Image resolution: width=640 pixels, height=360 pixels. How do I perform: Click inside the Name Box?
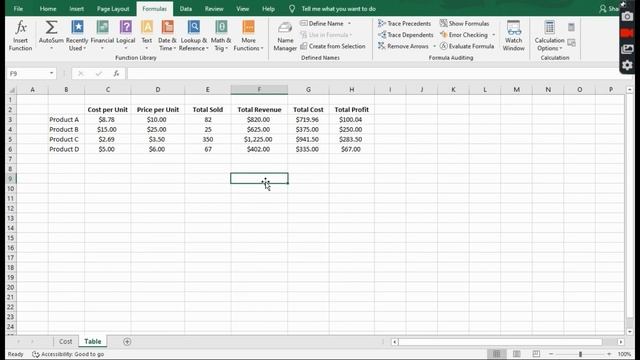click(x=27, y=73)
